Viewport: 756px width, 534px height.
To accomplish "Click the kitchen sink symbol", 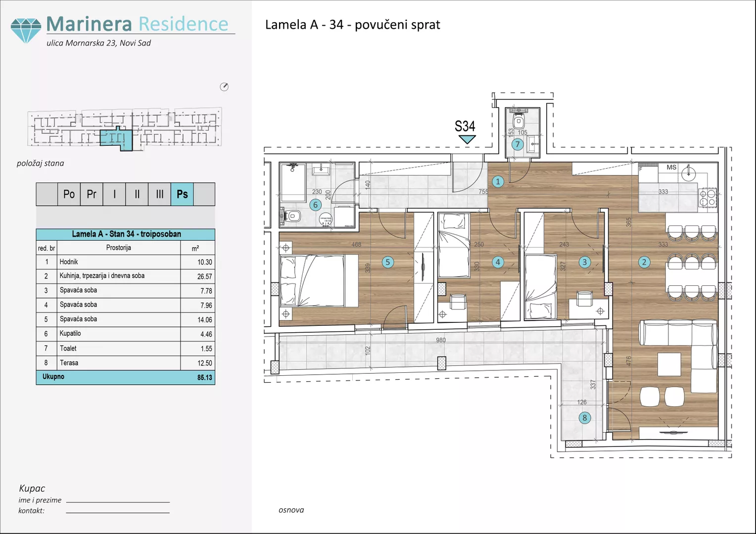I will (689, 173).
